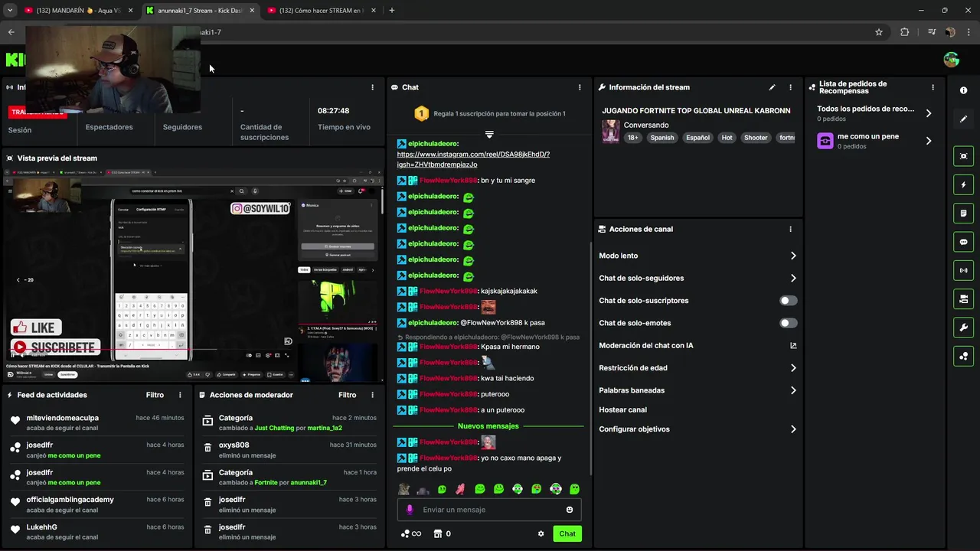This screenshot has width=980, height=551.
Task: Click the stream preview video thumbnail
Action: pos(194,275)
